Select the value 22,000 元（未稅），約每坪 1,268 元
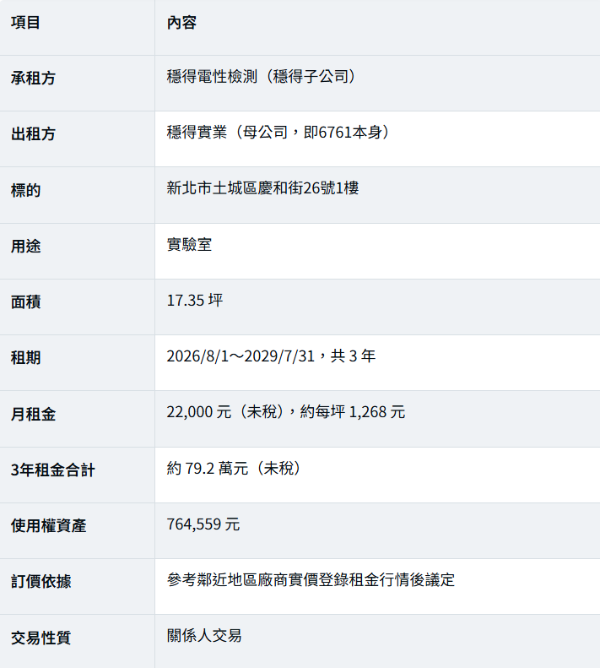This screenshot has height=668, width=600. click(286, 412)
